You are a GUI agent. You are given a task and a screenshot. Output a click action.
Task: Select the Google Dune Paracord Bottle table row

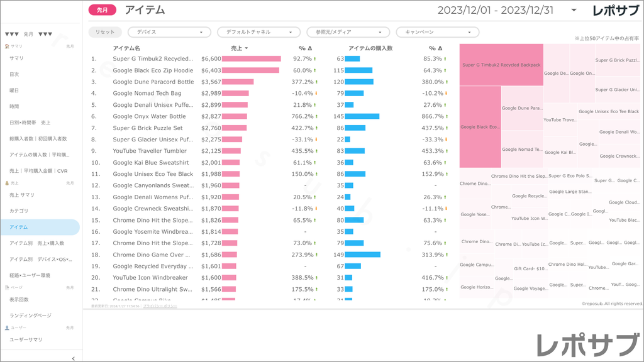point(153,82)
